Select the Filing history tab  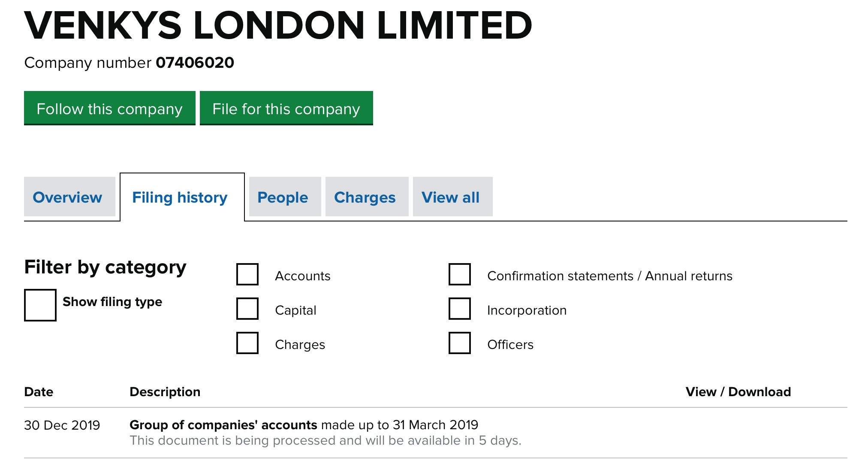[x=180, y=197]
